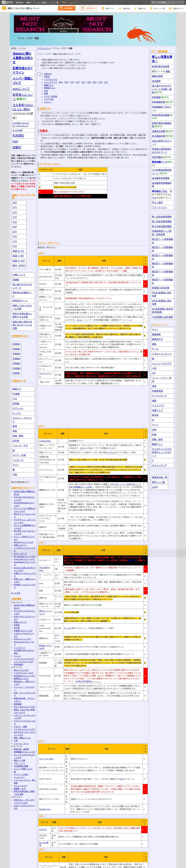Open the サブコンテンツ breadcrumb link
Image resolution: width=186 pixels, height=868 pixels.
click(44, 48)
